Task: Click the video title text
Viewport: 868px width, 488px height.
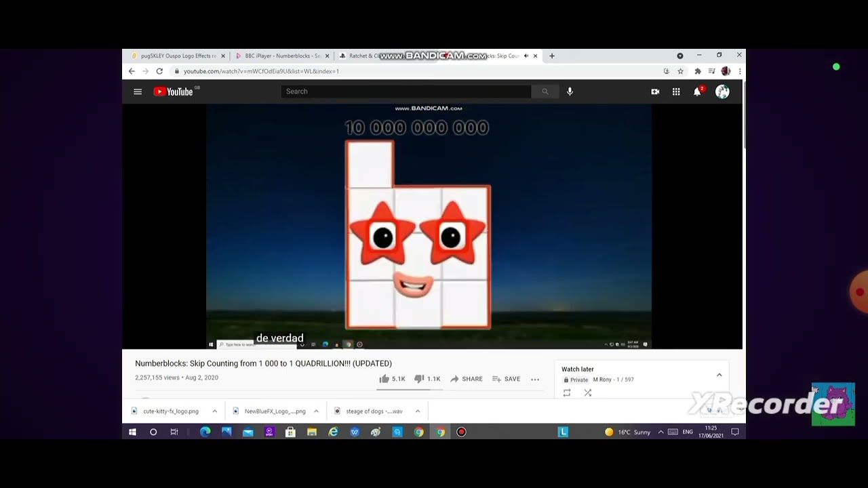Action: tap(263, 363)
